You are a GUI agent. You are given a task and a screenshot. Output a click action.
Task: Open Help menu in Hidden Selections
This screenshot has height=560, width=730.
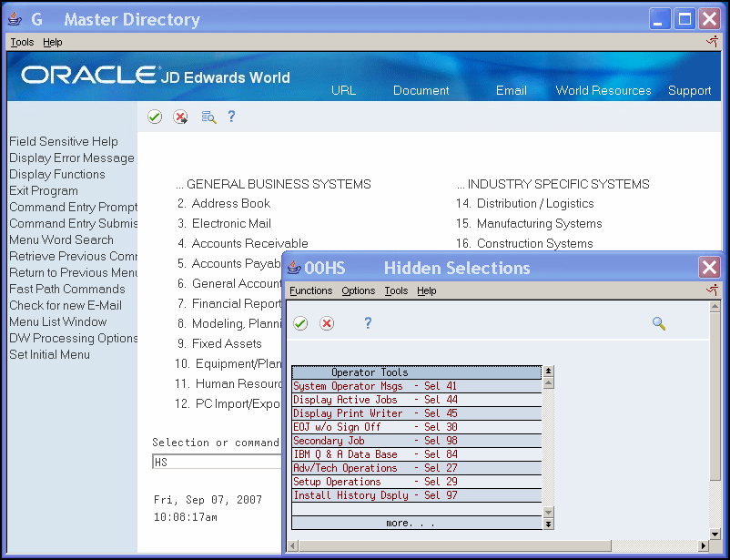tap(427, 290)
